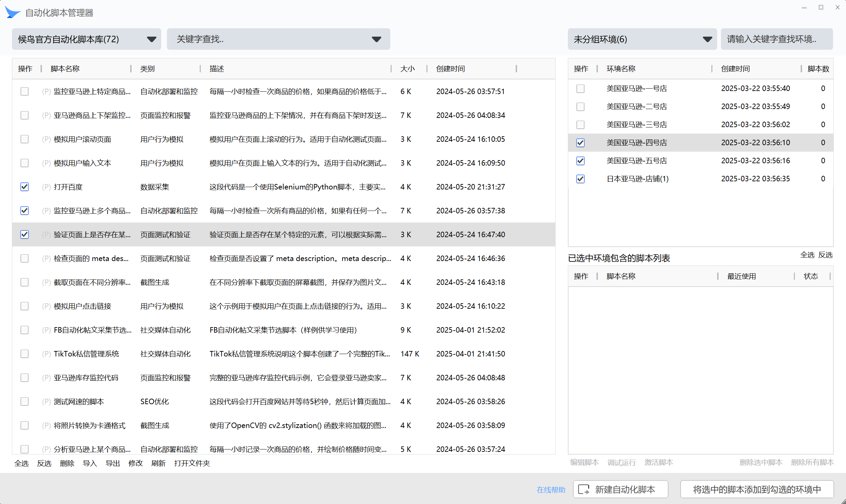Click 全选 below the script list

click(21, 463)
